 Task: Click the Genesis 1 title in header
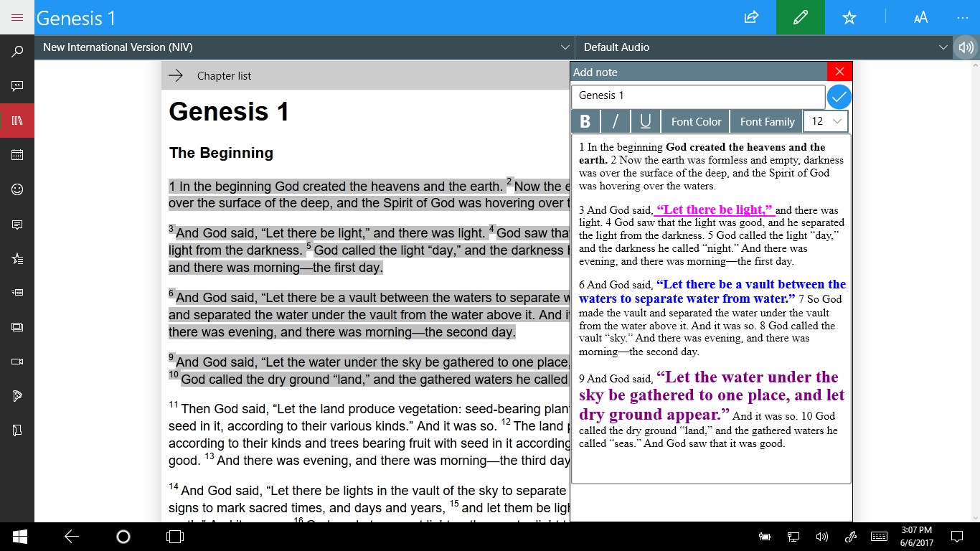click(76, 18)
